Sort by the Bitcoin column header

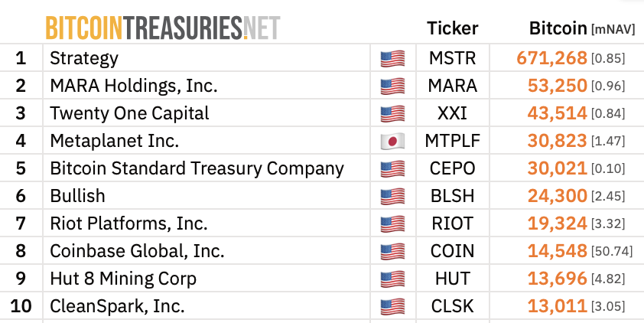[558, 28]
